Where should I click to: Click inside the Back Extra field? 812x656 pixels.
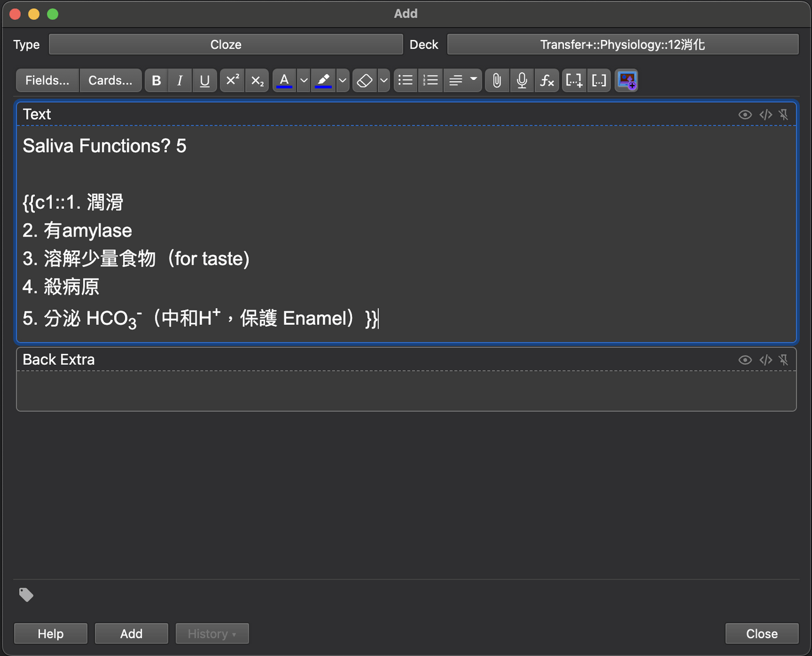point(406,391)
